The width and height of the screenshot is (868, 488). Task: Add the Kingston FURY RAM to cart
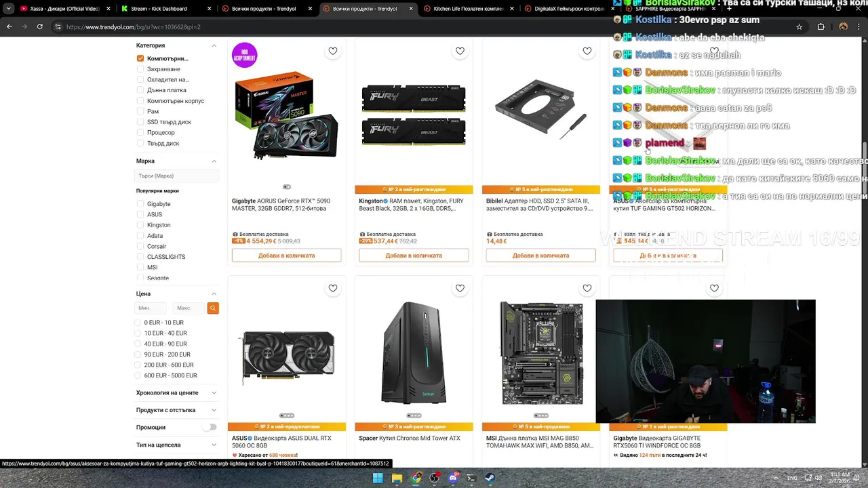(414, 256)
